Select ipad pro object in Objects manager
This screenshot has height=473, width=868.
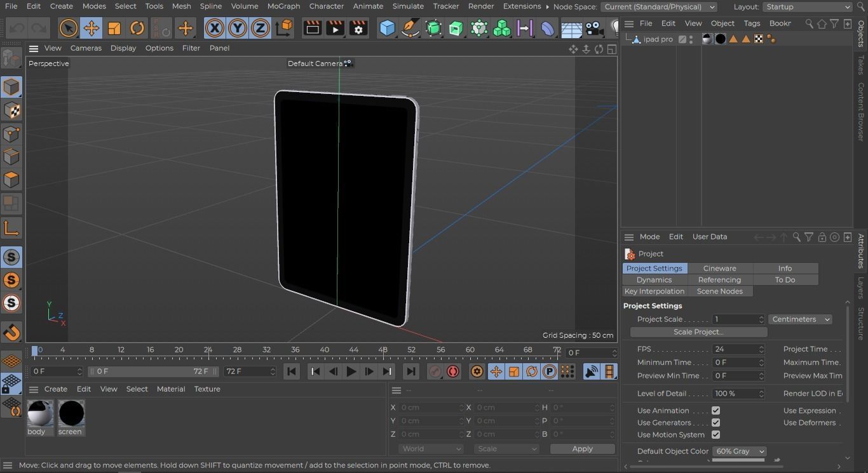pos(658,39)
